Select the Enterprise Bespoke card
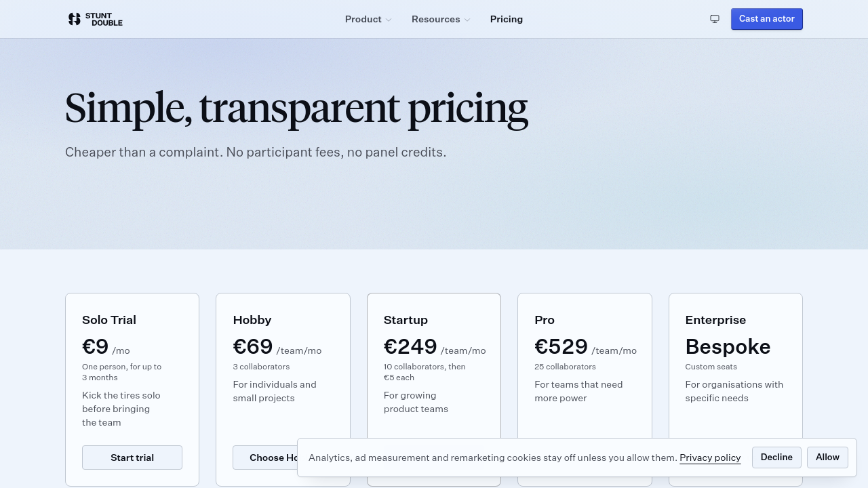 [x=736, y=366]
